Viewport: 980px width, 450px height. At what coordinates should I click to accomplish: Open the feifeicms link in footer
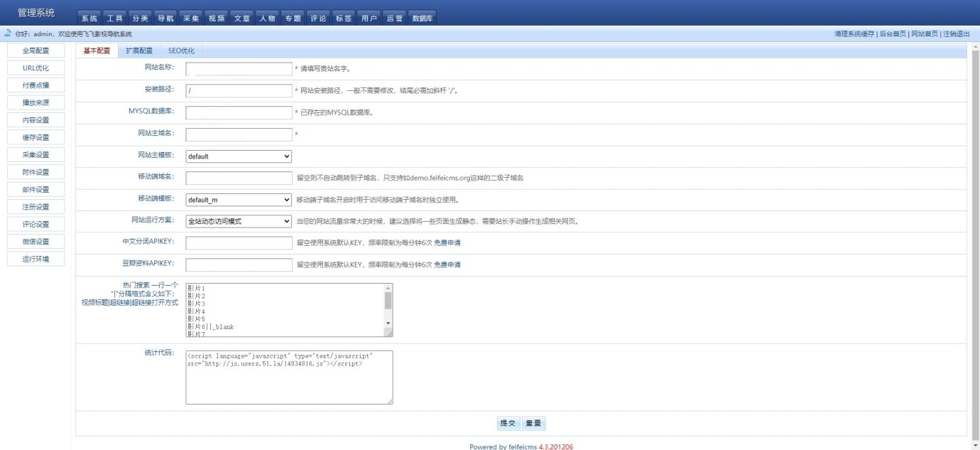[x=521, y=446]
